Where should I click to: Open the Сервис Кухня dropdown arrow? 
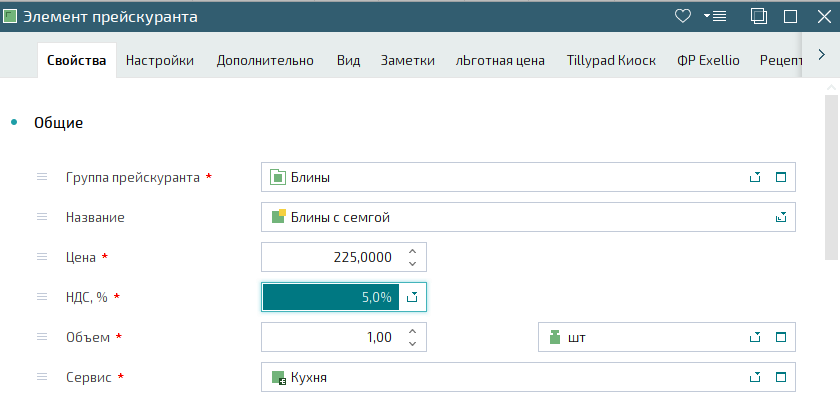[x=755, y=378]
